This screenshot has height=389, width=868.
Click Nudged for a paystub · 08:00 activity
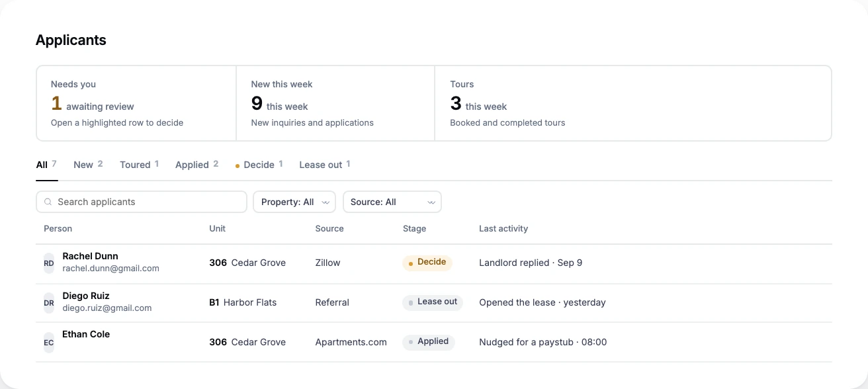tap(543, 342)
